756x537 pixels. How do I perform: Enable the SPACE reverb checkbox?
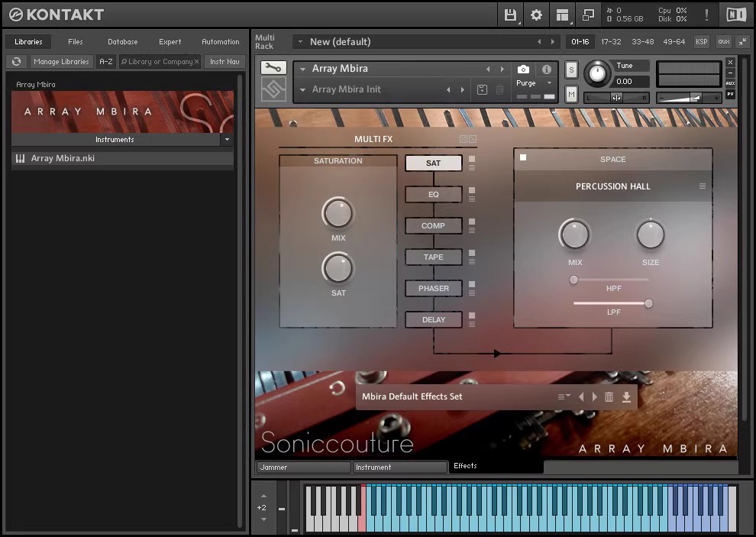pyautogui.click(x=523, y=158)
